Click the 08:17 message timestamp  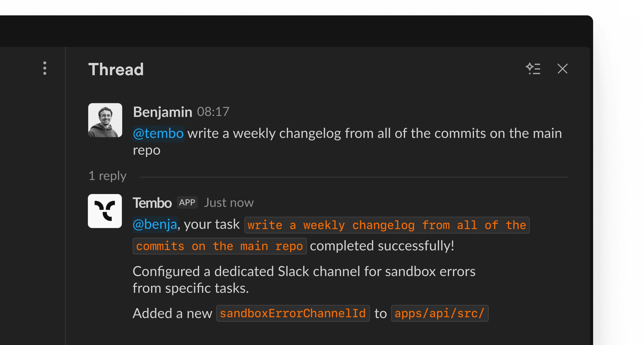213,112
